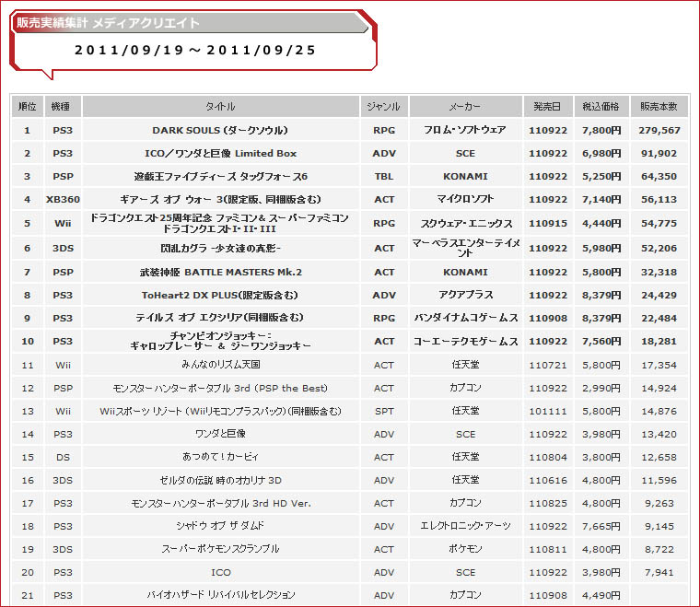Click the sales figure 54,775
This screenshot has height=607, width=700.
click(x=659, y=224)
